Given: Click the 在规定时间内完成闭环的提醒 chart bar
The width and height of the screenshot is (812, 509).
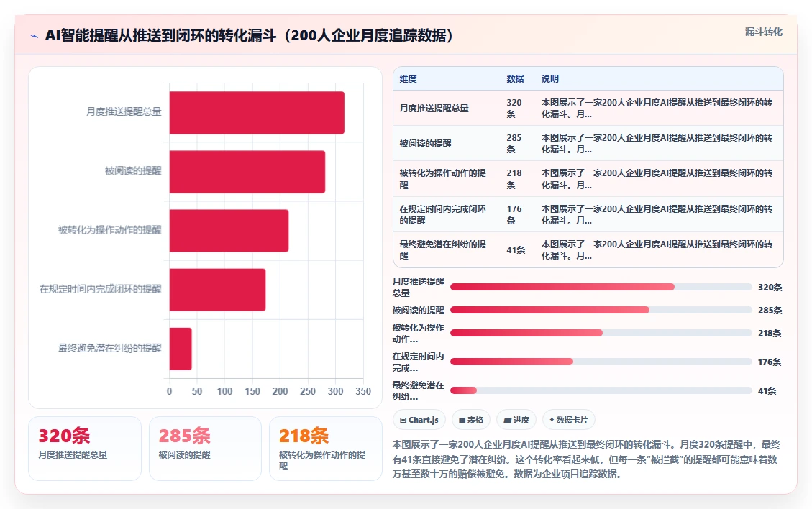Looking at the screenshot, I should pos(217,290).
